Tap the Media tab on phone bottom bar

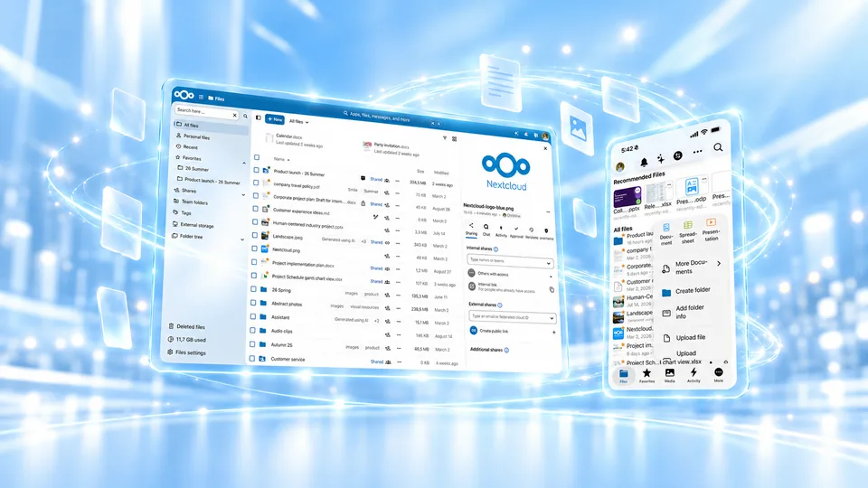(670, 376)
